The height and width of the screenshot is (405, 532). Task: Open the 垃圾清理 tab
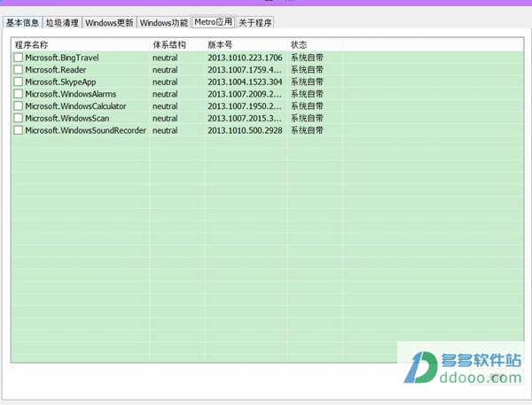pyautogui.click(x=62, y=23)
